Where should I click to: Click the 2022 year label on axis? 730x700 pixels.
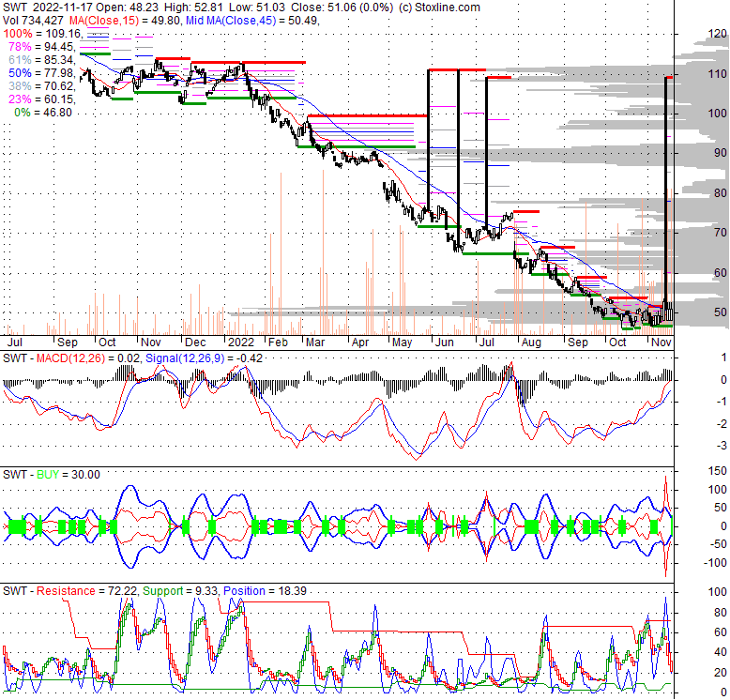(x=241, y=342)
